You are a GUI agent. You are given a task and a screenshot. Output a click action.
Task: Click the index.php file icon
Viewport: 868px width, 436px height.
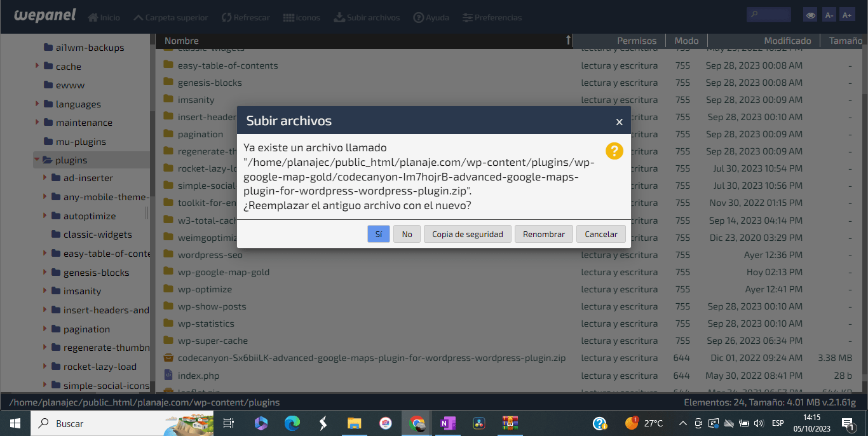click(x=168, y=375)
